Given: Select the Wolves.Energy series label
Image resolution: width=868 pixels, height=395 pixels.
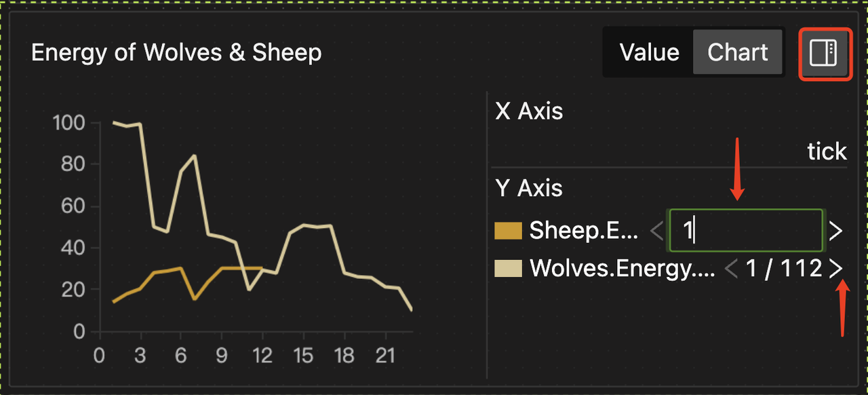Looking at the screenshot, I should click(622, 269).
